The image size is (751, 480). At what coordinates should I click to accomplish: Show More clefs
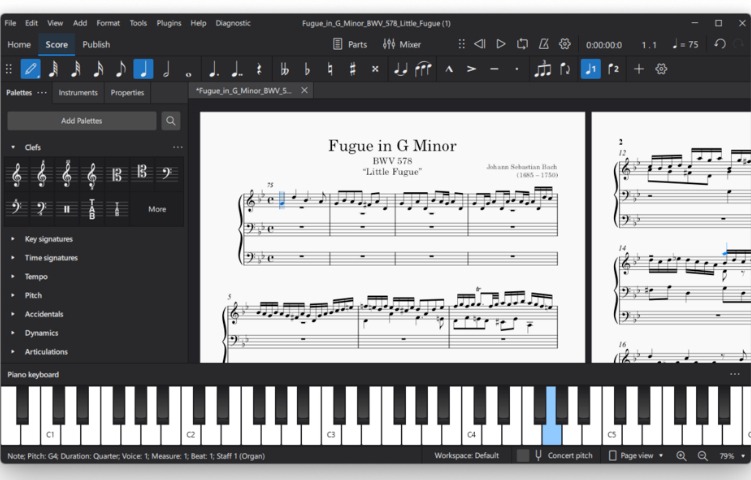[x=157, y=209]
